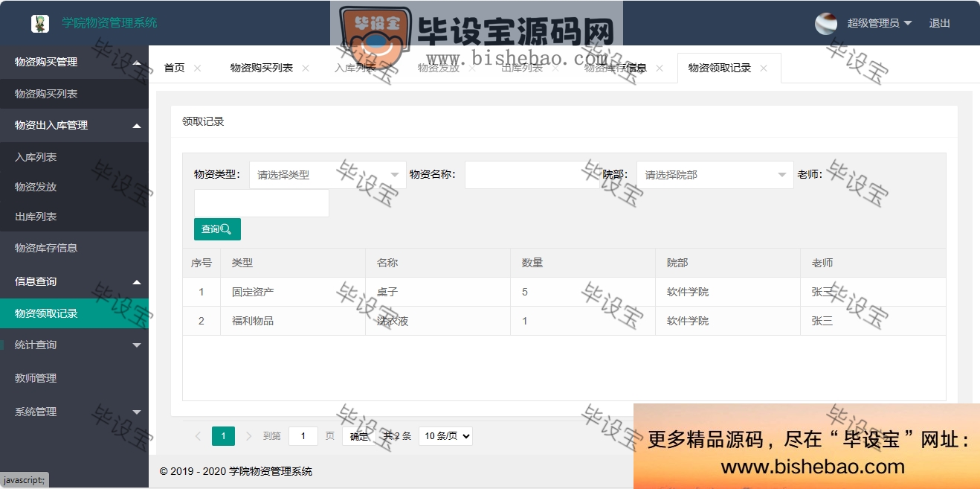Collapse the 信息查询 menu group
980x489 pixels.
[x=74, y=281]
